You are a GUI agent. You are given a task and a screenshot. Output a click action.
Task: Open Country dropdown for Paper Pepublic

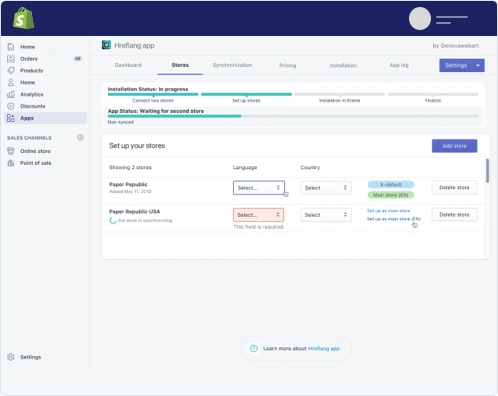[x=326, y=188]
